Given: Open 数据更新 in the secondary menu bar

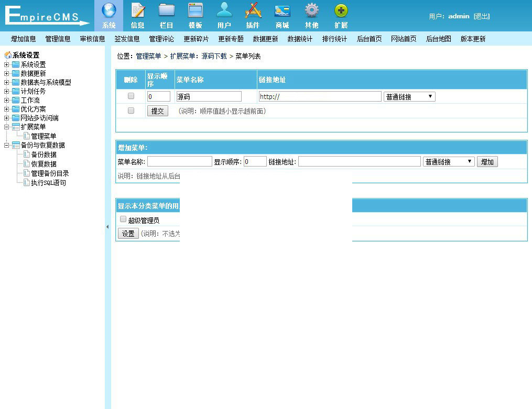Looking at the screenshot, I should pyautogui.click(x=265, y=39).
